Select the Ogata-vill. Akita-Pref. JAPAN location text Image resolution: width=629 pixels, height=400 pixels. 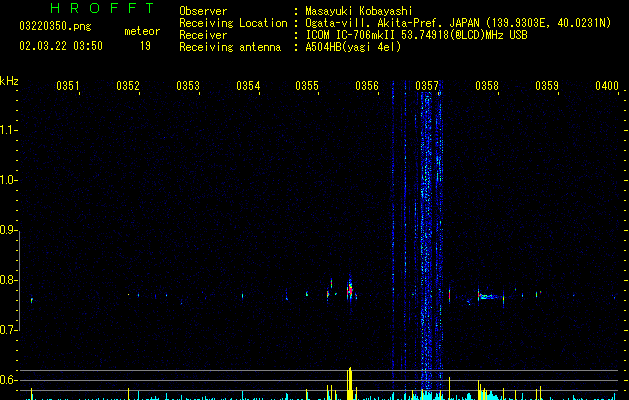point(392,23)
